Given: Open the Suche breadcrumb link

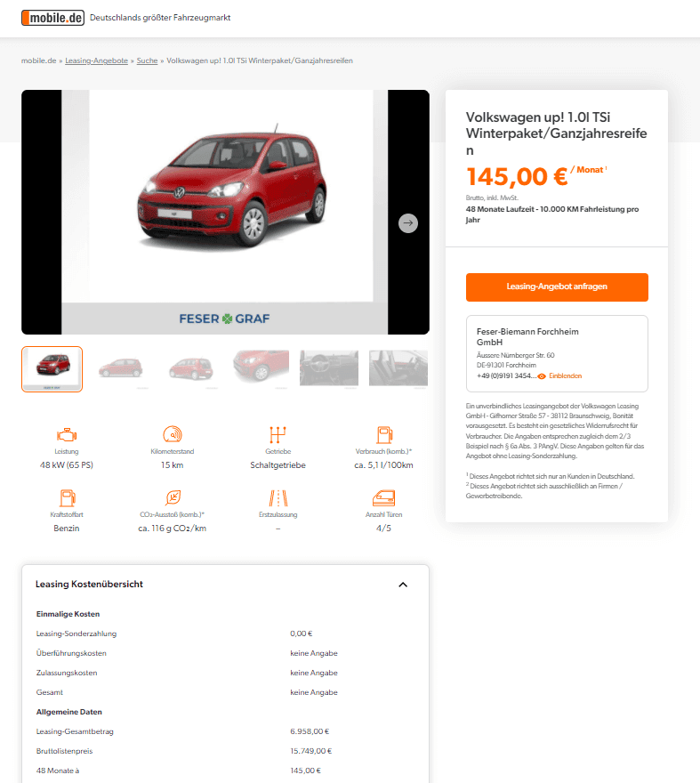Looking at the screenshot, I should tap(148, 61).
